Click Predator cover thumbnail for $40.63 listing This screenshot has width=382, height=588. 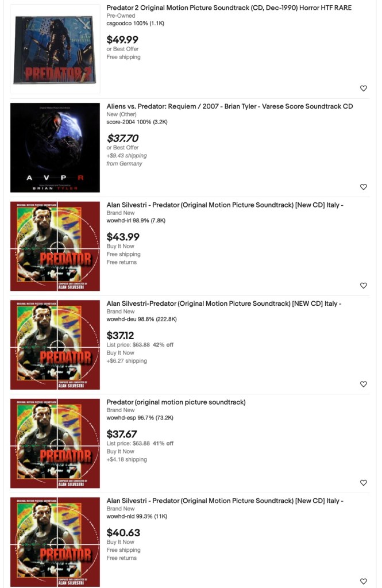click(x=55, y=542)
